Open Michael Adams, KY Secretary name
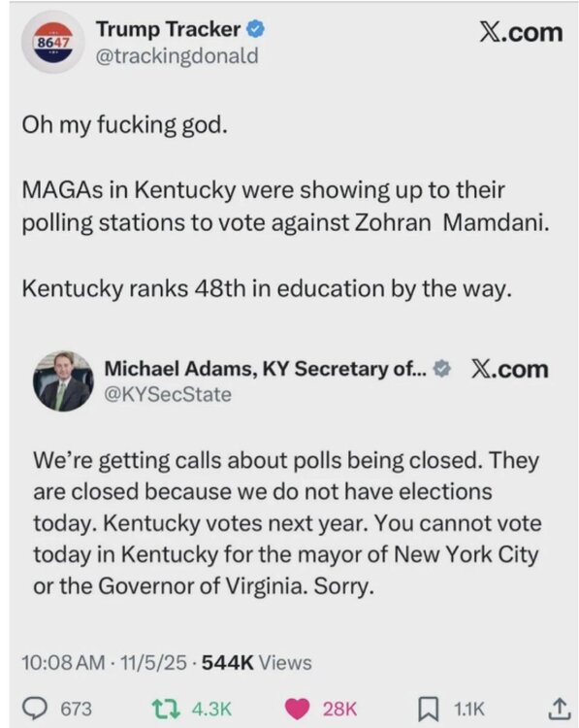Viewport: 579px width, 728px height. (x=265, y=369)
